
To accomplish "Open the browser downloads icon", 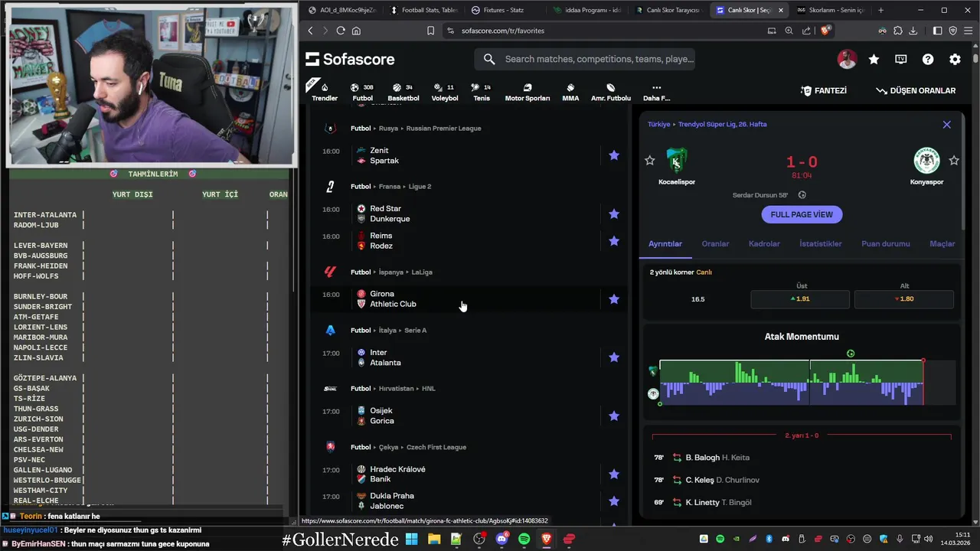I will 911,31.
